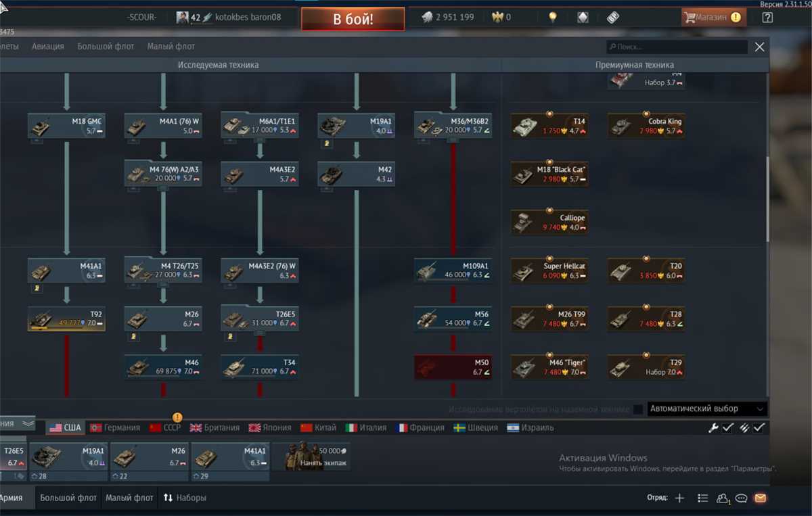Click the -SCOUR- squadron tag
The image size is (812, 516).
[141, 18]
